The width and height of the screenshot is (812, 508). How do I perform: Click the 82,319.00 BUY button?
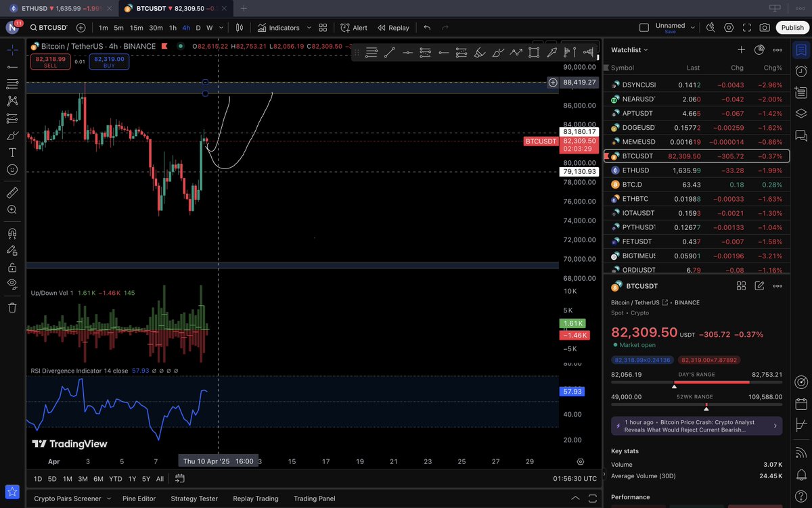click(109, 62)
